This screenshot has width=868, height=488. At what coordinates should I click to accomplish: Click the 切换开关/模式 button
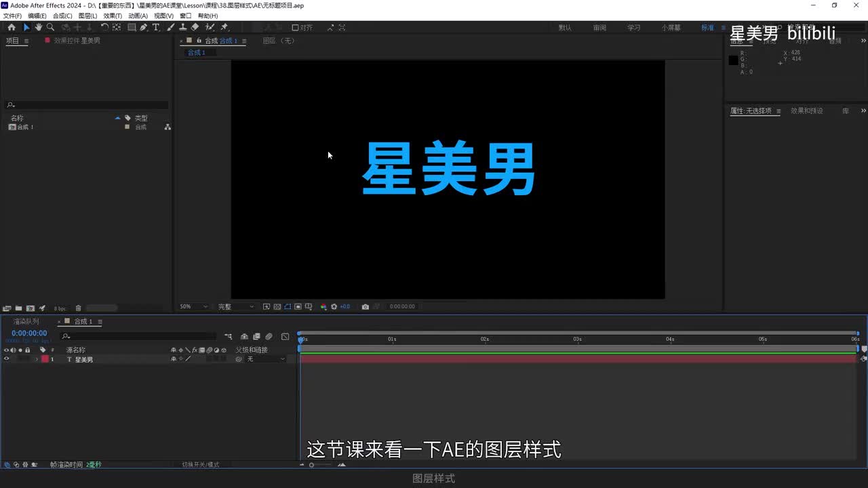tap(200, 465)
